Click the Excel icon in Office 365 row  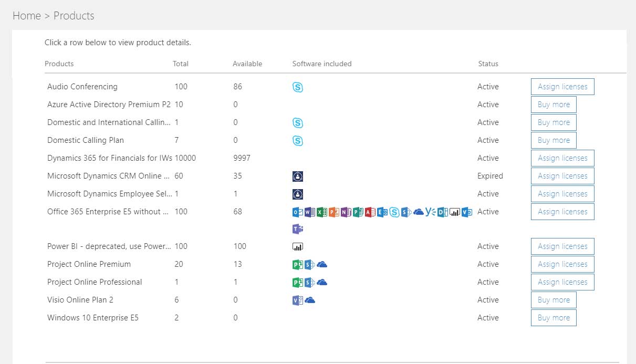[x=321, y=212]
